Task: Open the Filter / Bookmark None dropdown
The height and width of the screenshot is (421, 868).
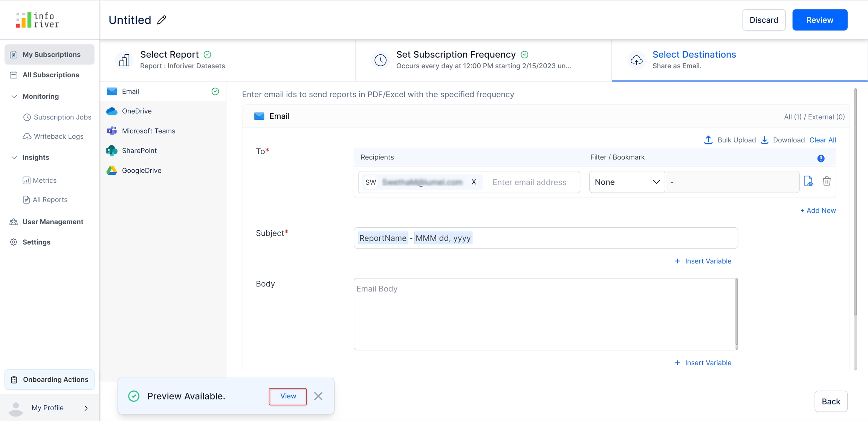Action: pyautogui.click(x=627, y=182)
